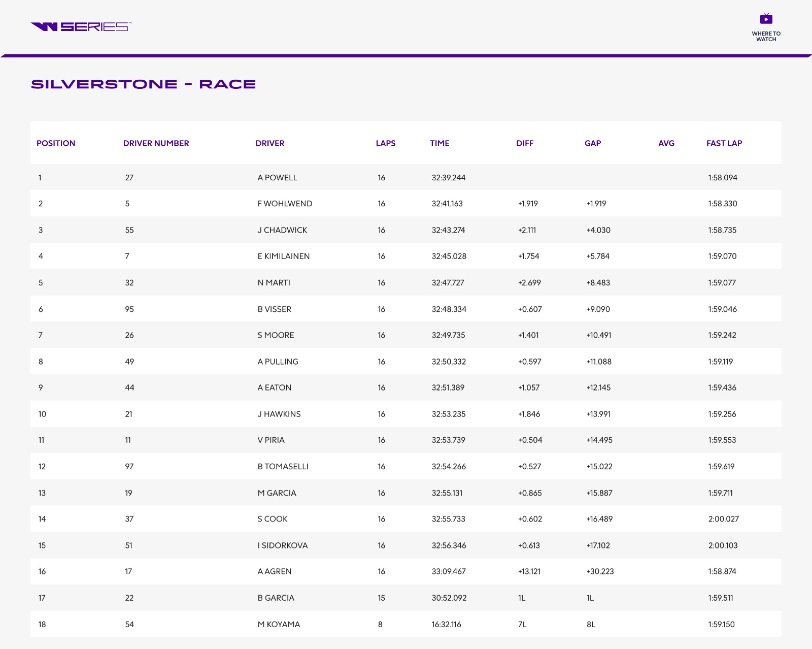Select the POSITION column header
Viewport: 812px width, 649px height.
click(x=56, y=143)
